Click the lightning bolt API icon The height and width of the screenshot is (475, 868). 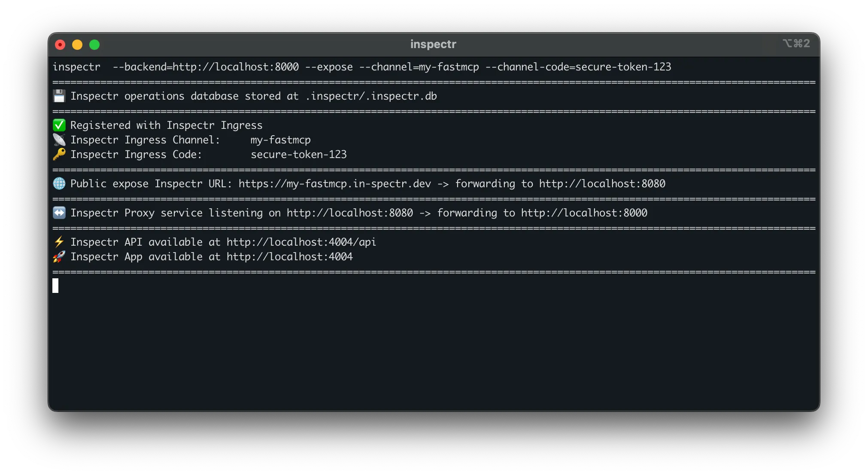[x=59, y=242]
